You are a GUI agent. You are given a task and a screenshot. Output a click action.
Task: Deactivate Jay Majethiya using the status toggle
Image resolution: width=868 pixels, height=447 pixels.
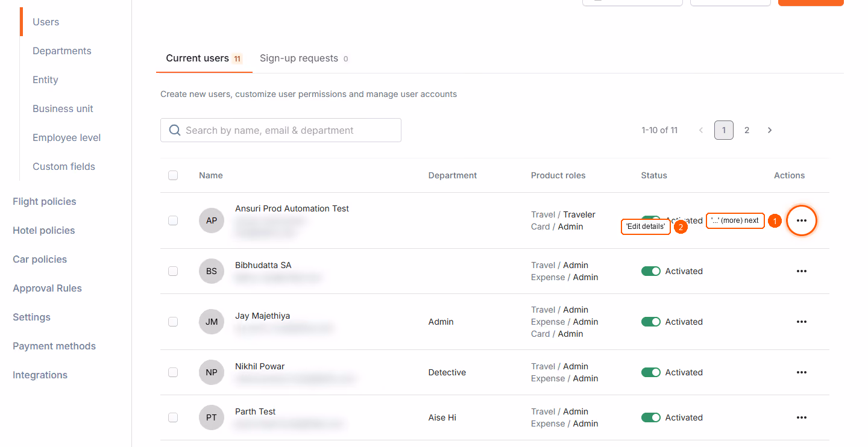pyautogui.click(x=651, y=322)
